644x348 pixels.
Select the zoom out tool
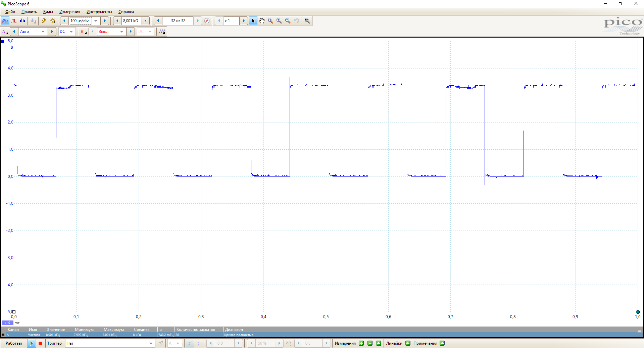[288, 21]
